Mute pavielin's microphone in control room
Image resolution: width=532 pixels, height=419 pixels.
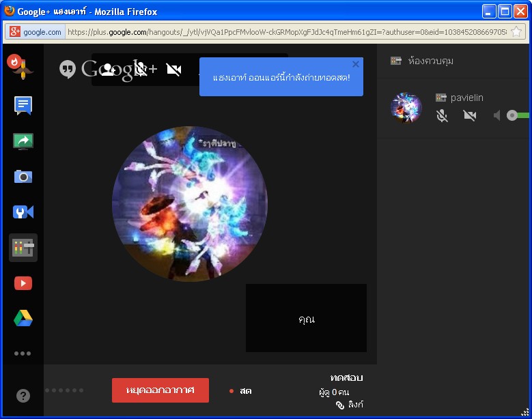pos(442,115)
